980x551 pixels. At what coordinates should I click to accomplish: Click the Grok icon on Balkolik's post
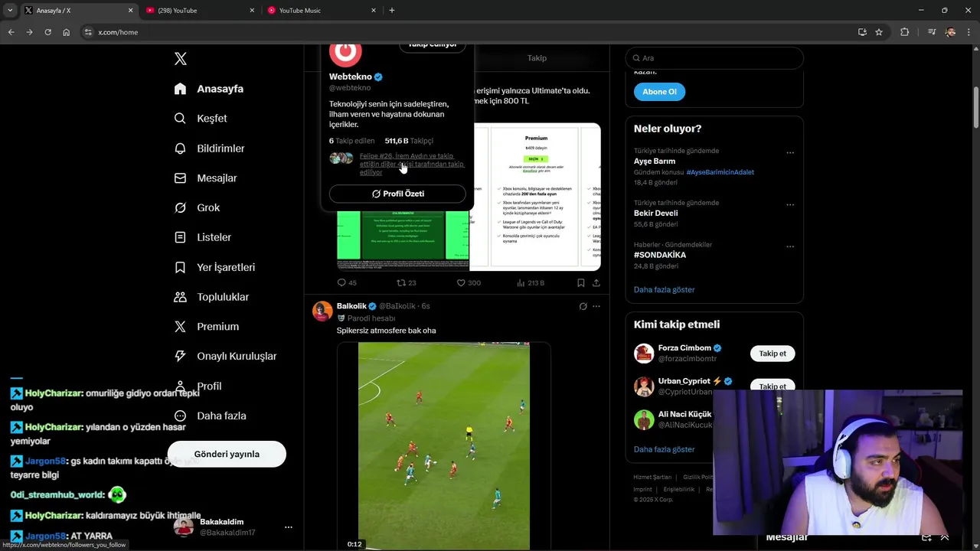tap(583, 306)
